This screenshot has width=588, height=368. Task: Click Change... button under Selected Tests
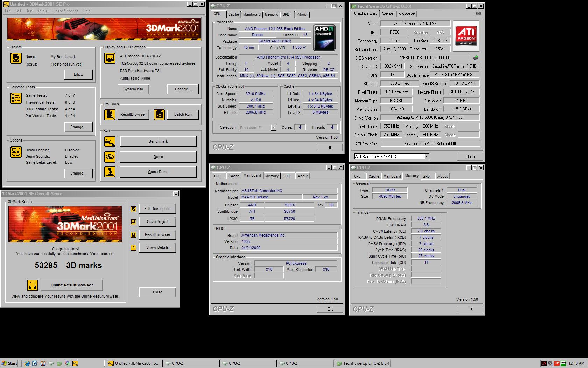tap(78, 127)
